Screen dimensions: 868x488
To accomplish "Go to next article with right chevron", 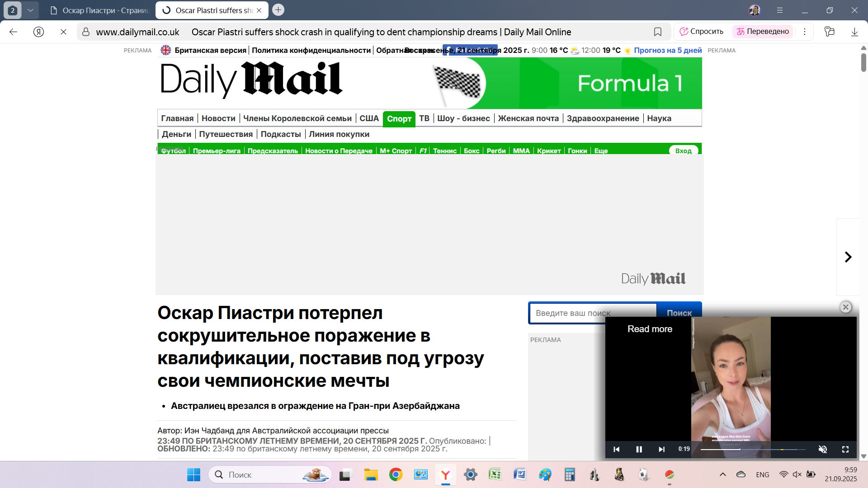I will (848, 257).
